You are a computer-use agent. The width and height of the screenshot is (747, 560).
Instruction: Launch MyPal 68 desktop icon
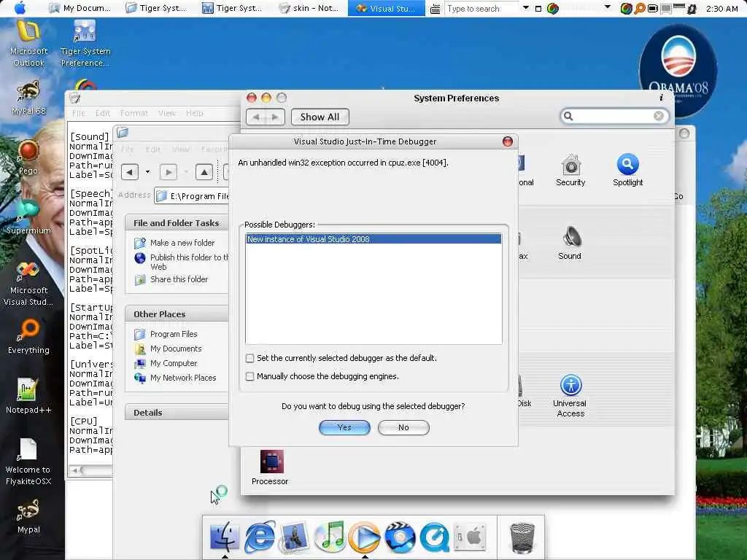pos(28,98)
